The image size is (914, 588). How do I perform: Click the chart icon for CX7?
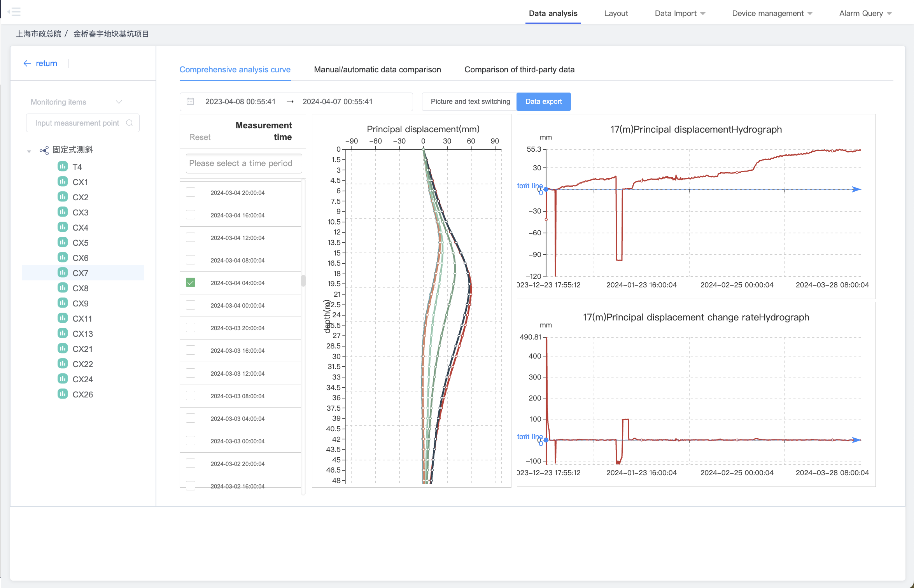click(63, 273)
